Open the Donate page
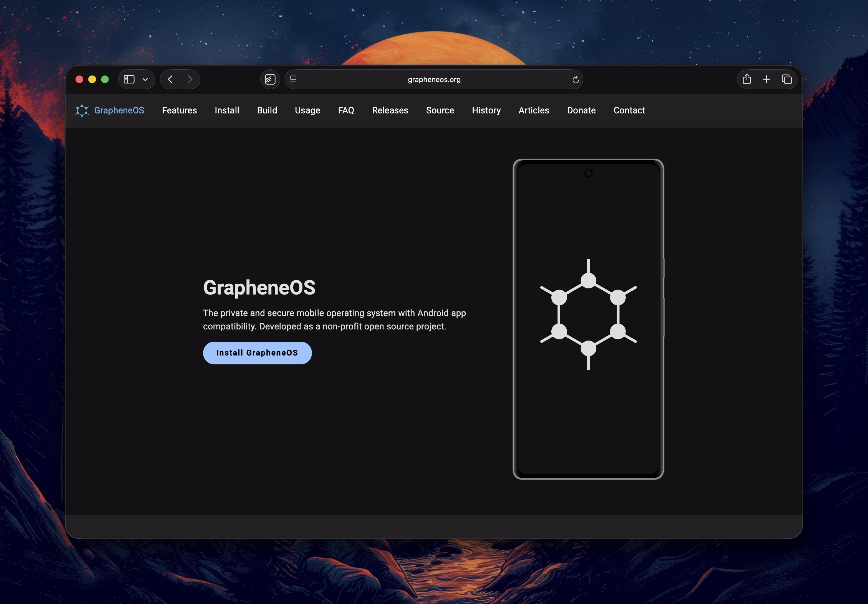The width and height of the screenshot is (868, 604). pyautogui.click(x=581, y=110)
